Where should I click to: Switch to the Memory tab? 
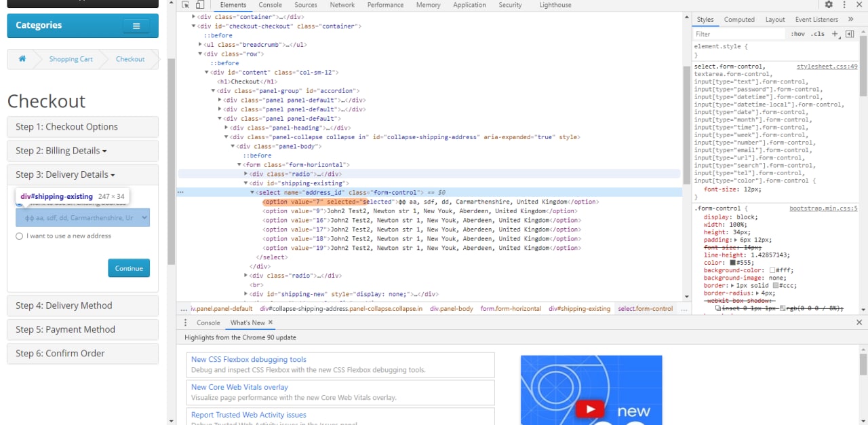(429, 5)
